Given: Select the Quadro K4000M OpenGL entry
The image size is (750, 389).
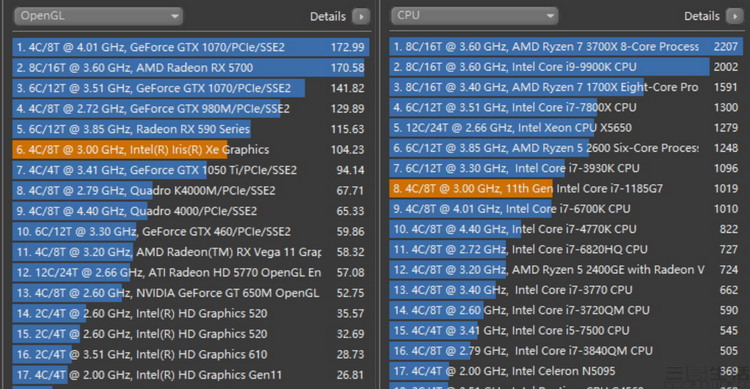Looking at the screenshot, I should tap(191, 191).
